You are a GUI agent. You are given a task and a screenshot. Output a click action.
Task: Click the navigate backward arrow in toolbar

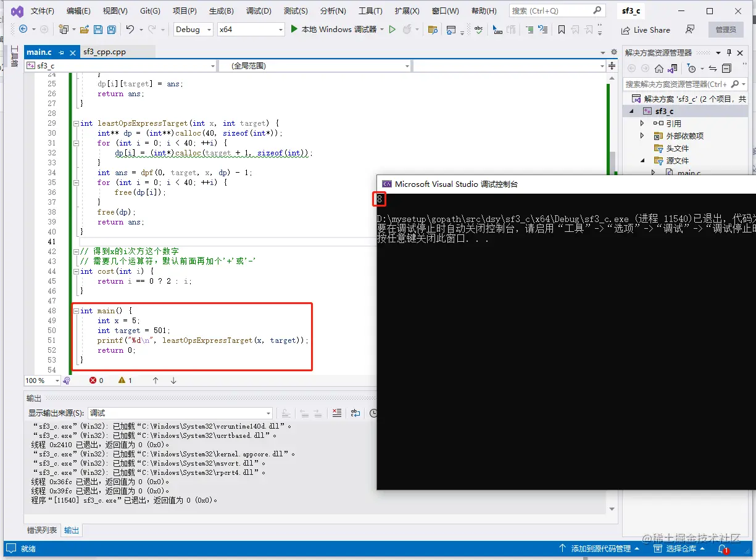coord(23,29)
